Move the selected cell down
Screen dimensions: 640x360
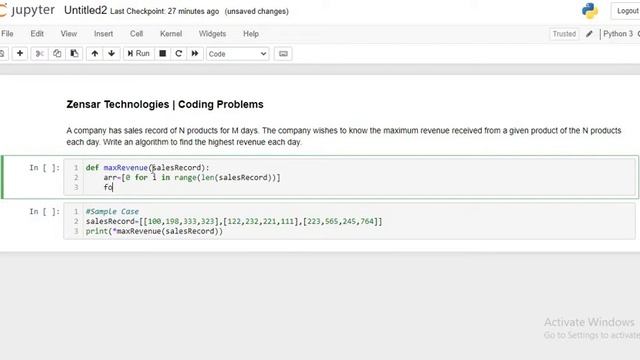[111, 53]
